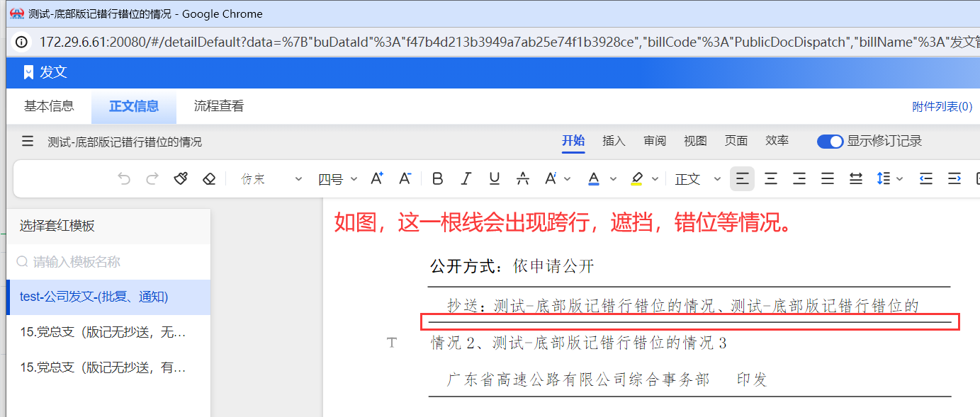This screenshot has height=417, width=980.
Task: Select the 开始 ribbon tab
Action: click(x=573, y=141)
